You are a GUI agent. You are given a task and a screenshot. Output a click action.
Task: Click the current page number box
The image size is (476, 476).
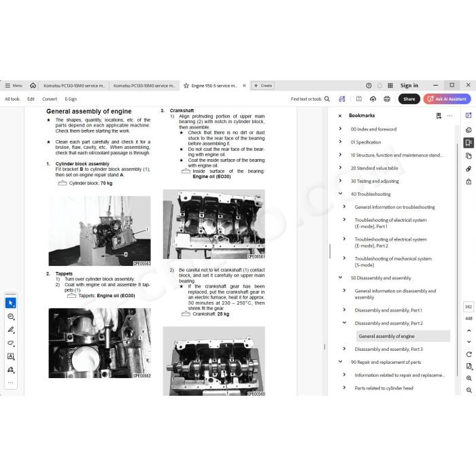[x=469, y=307]
